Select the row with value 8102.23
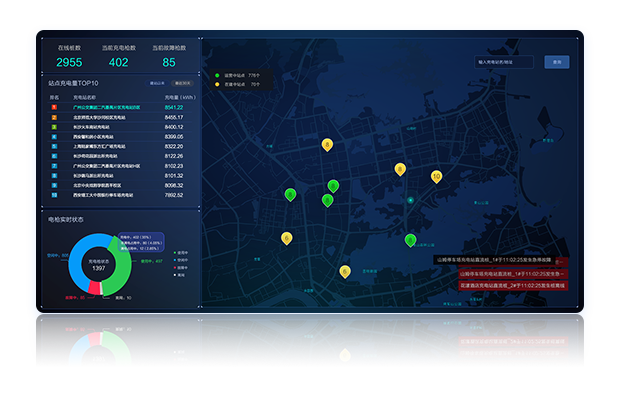 tap(120, 166)
